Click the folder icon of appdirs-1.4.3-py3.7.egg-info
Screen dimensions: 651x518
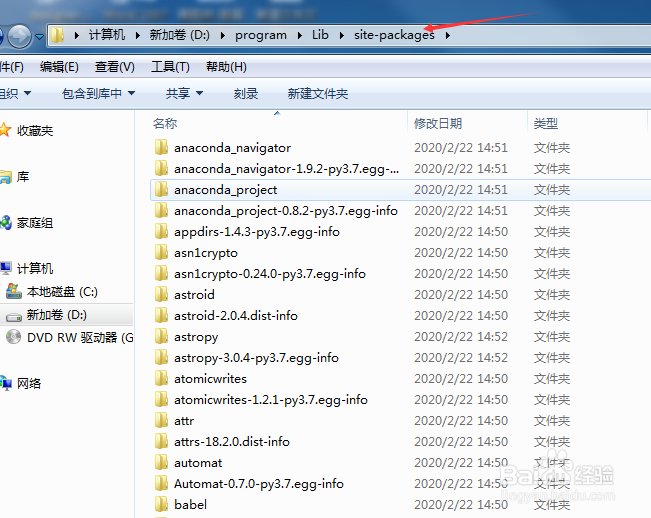click(161, 231)
